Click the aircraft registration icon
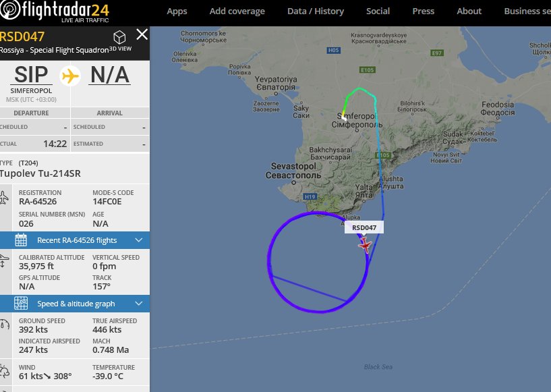Image resolution: width=551 pixels, height=392 pixels. (4, 197)
